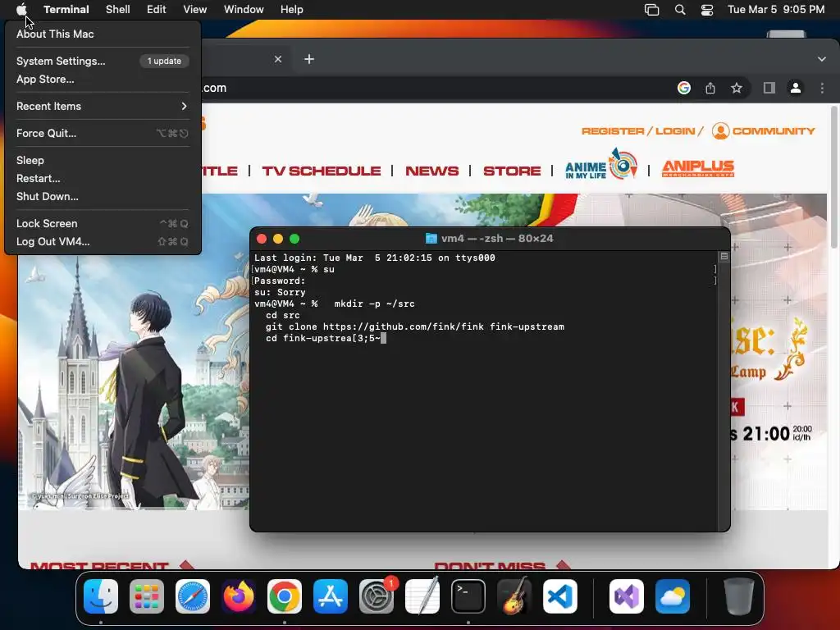This screenshot has height=630, width=840.
Task: Open Visual Studio purple icon in Dock
Action: pyautogui.click(x=627, y=596)
